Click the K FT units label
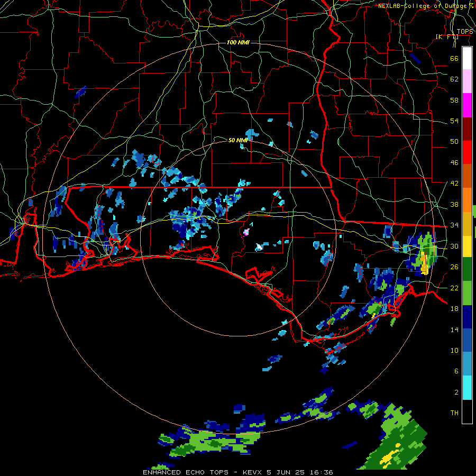Screen dimensions: 476x476 point(447,36)
